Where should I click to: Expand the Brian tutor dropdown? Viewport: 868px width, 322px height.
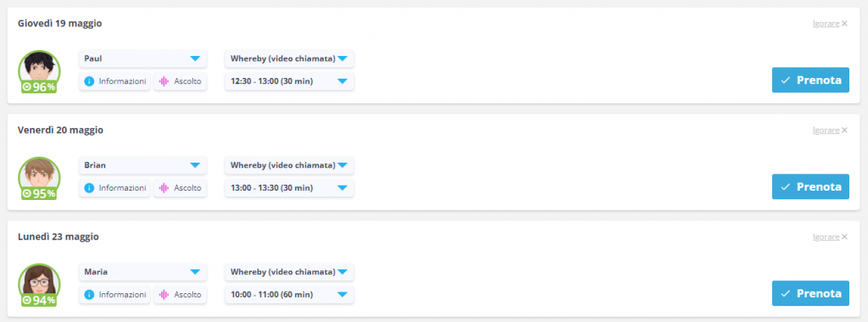click(x=142, y=165)
